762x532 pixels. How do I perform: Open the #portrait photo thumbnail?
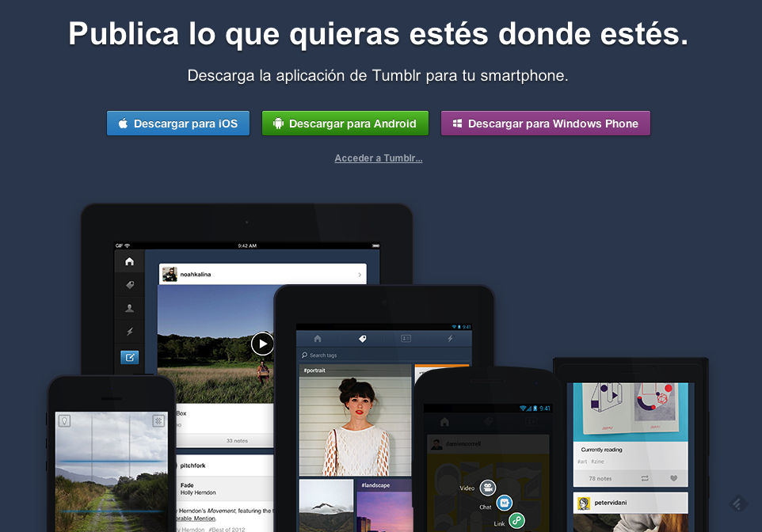click(x=355, y=420)
